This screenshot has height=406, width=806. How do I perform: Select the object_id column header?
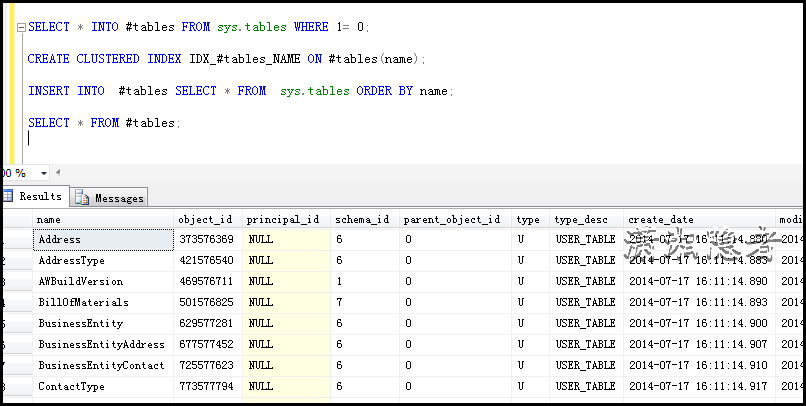(x=207, y=220)
